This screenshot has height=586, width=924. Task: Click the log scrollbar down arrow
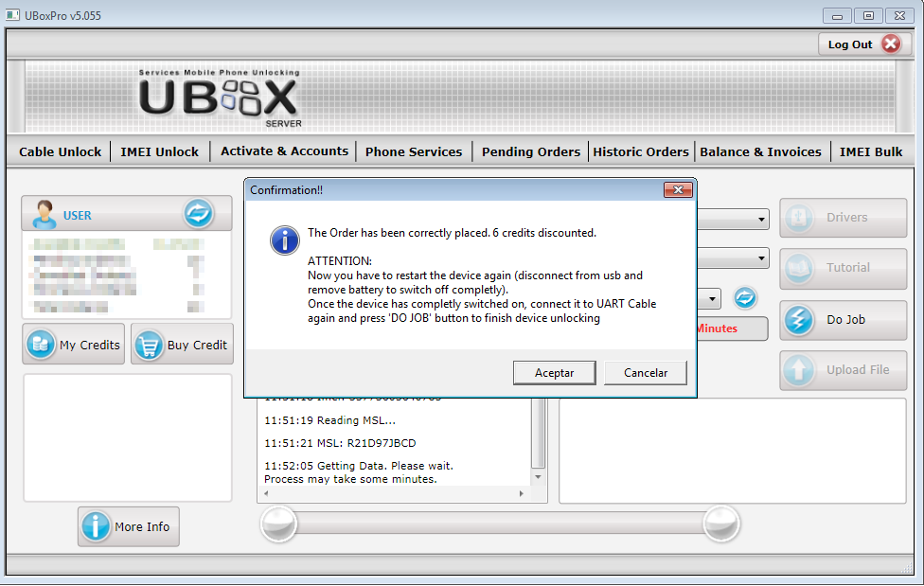(x=538, y=477)
